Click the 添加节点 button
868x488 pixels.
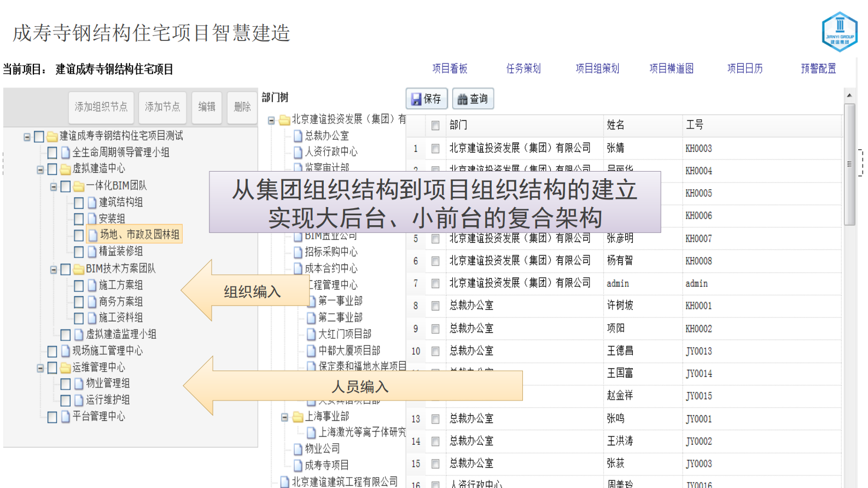click(x=162, y=107)
